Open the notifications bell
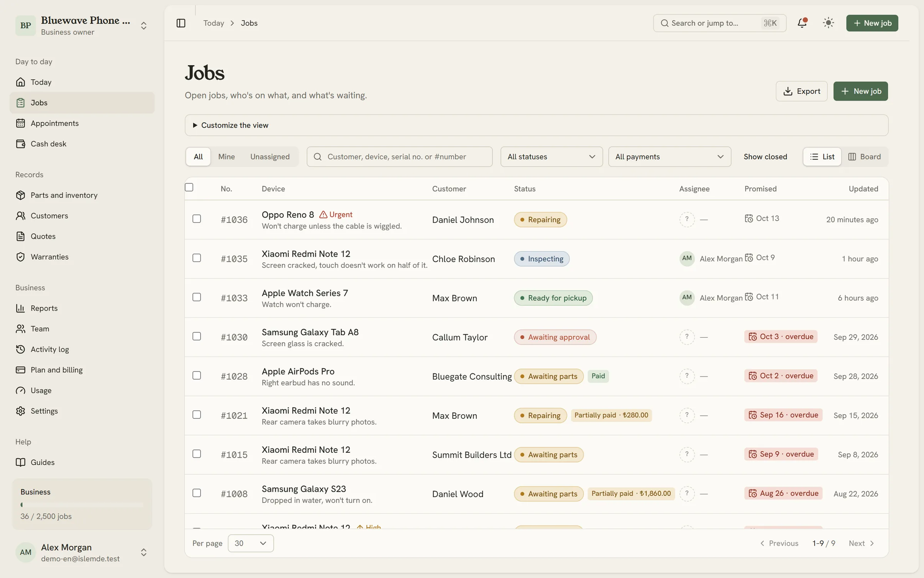The width and height of the screenshot is (924, 578). click(x=802, y=23)
